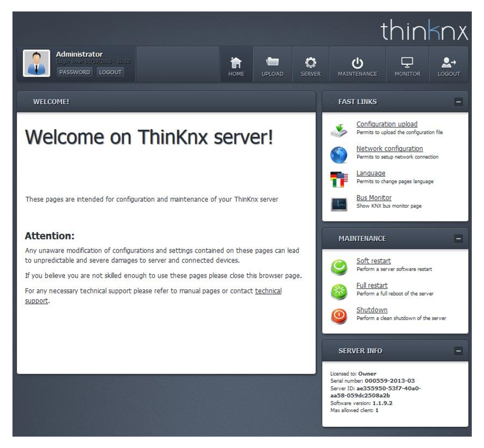Open the Monitor menu item
Viewport: 484px width, 448px height.
pos(407,66)
